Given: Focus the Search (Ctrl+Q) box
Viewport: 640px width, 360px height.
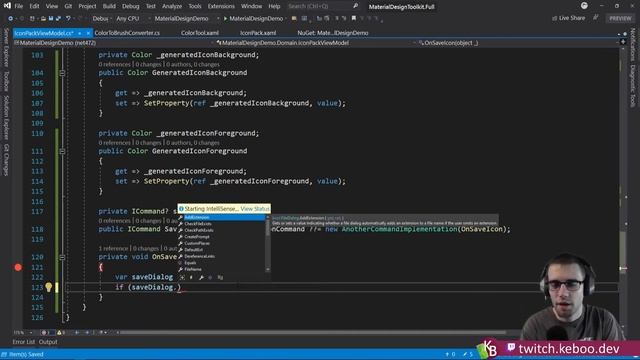Looking at the screenshot, I should coord(322,6).
